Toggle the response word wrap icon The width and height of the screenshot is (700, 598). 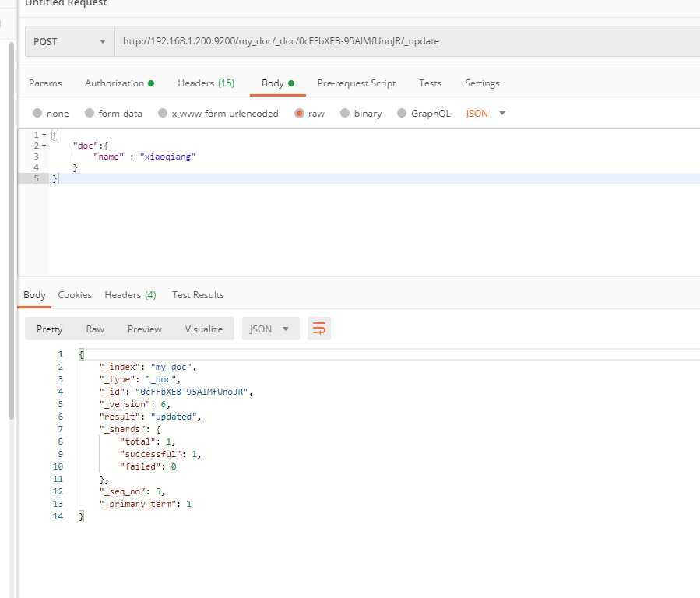click(318, 329)
